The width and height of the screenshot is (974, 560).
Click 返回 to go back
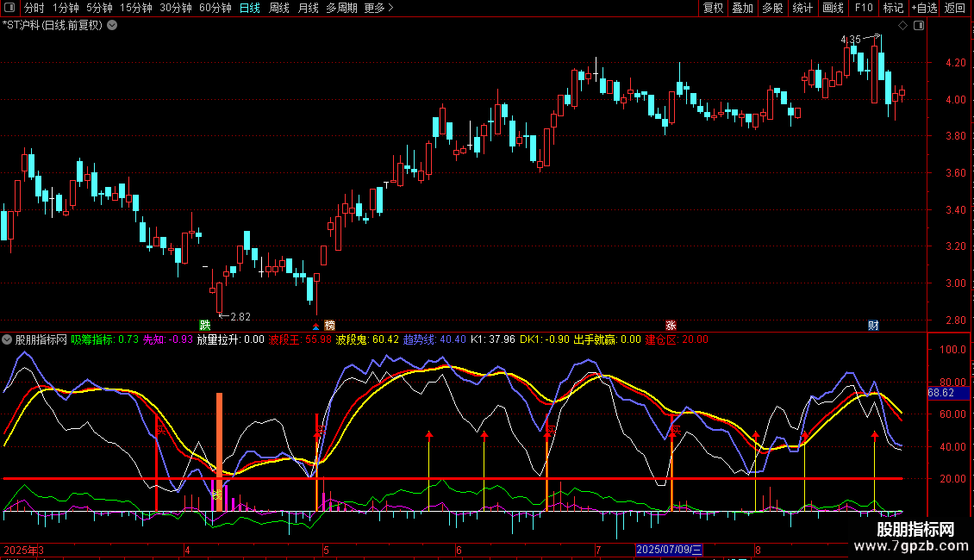click(x=955, y=8)
